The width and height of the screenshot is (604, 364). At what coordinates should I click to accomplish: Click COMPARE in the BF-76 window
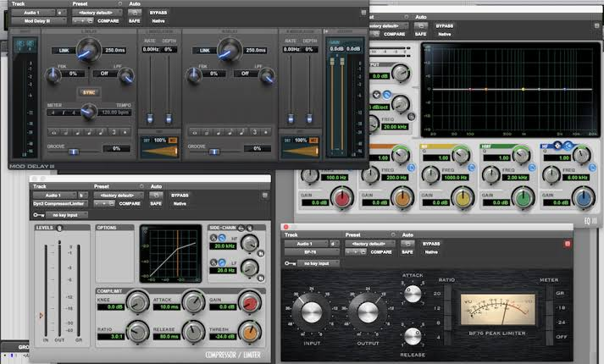pos(381,252)
